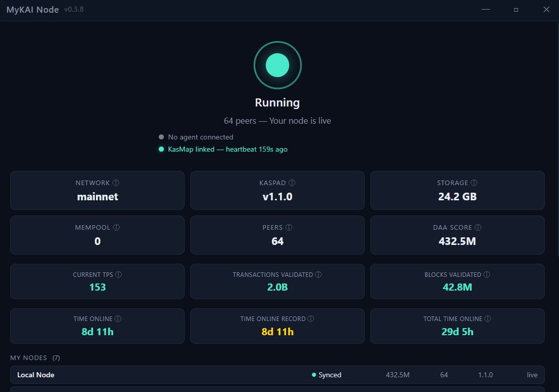Click the green Synced dot in Local Node row
The image size is (559, 392).
tap(313, 375)
